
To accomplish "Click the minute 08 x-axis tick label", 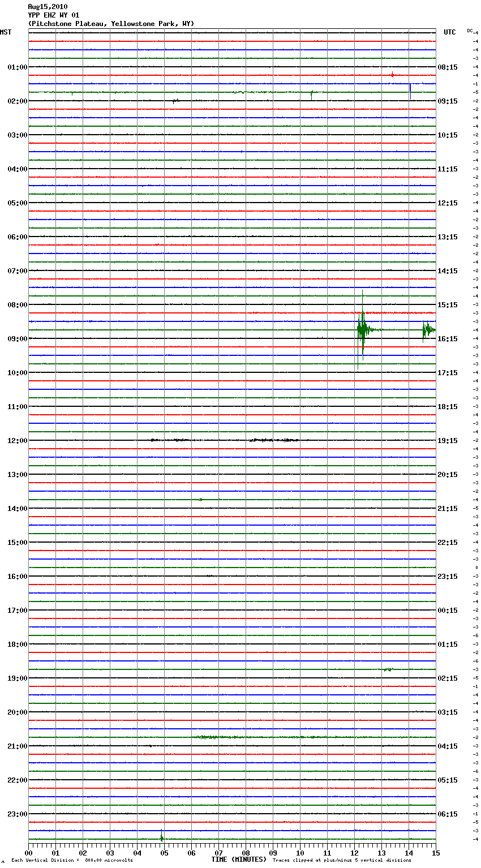I will pyautogui.click(x=246, y=852).
